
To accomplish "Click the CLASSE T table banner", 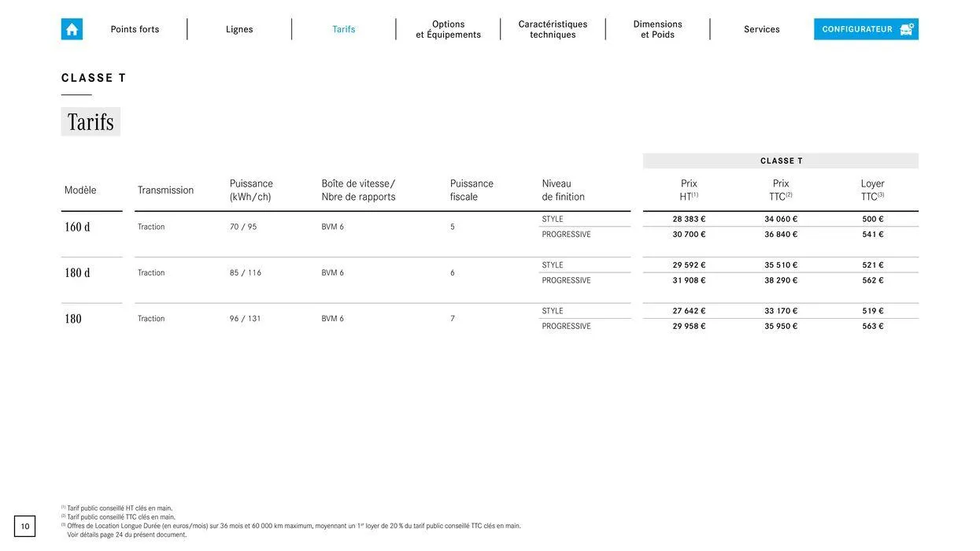I will 781,161.
